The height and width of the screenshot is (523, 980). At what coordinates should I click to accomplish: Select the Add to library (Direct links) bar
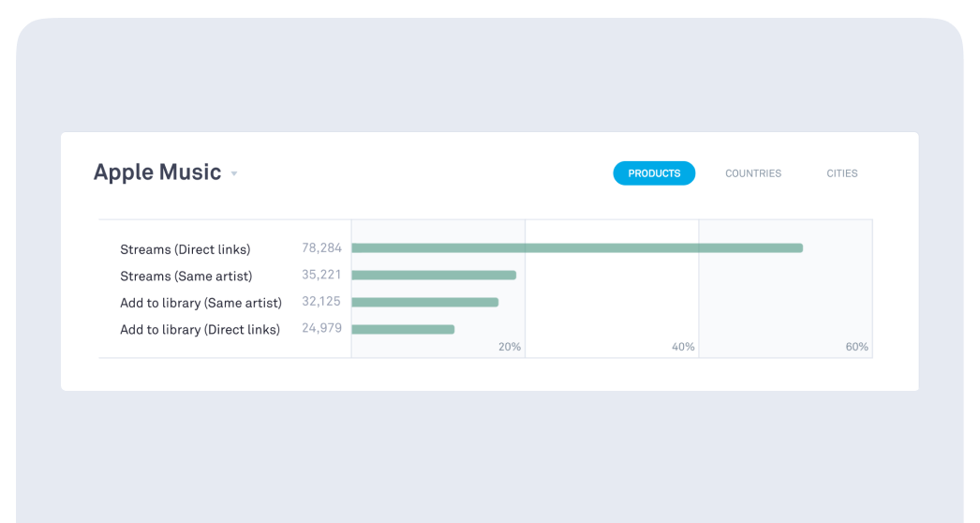click(403, 330)
